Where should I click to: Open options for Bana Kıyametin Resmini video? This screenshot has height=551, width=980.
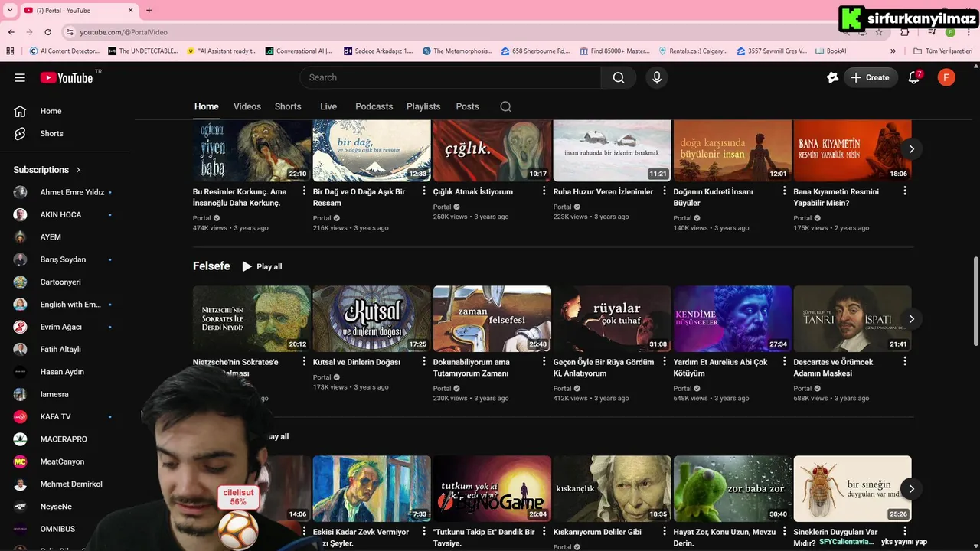point(905,191)
